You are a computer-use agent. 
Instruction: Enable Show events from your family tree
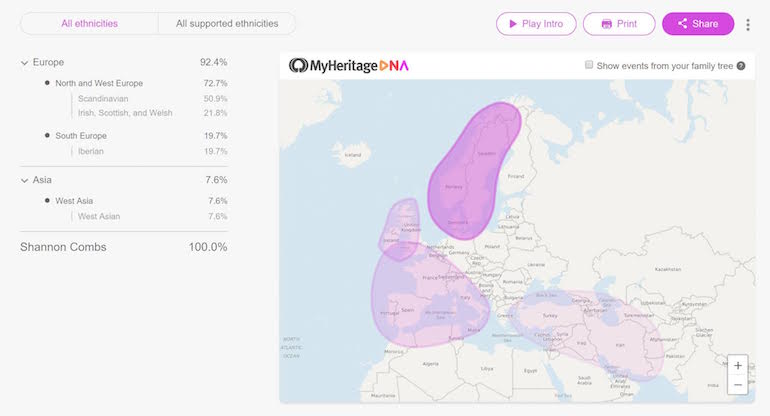(589, 66)
